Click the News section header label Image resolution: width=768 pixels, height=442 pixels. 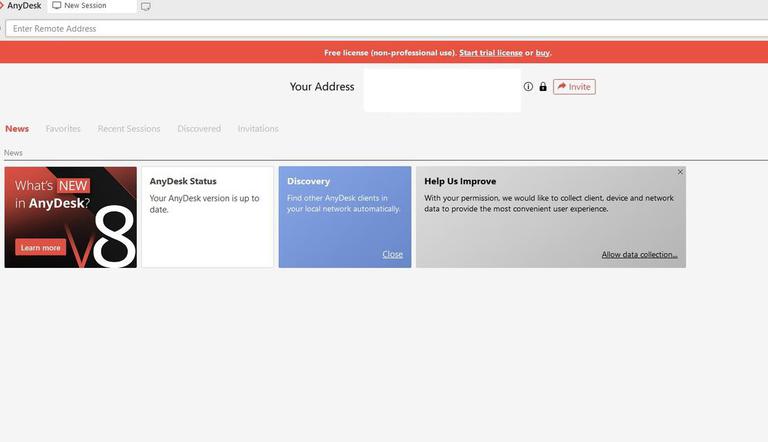(13, 153)
